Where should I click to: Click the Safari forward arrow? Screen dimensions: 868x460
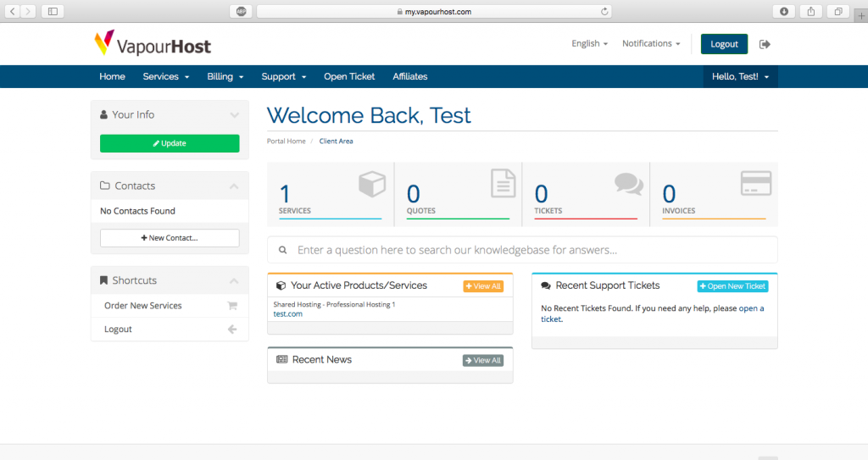pyautogui.click(x=28, y=11)
